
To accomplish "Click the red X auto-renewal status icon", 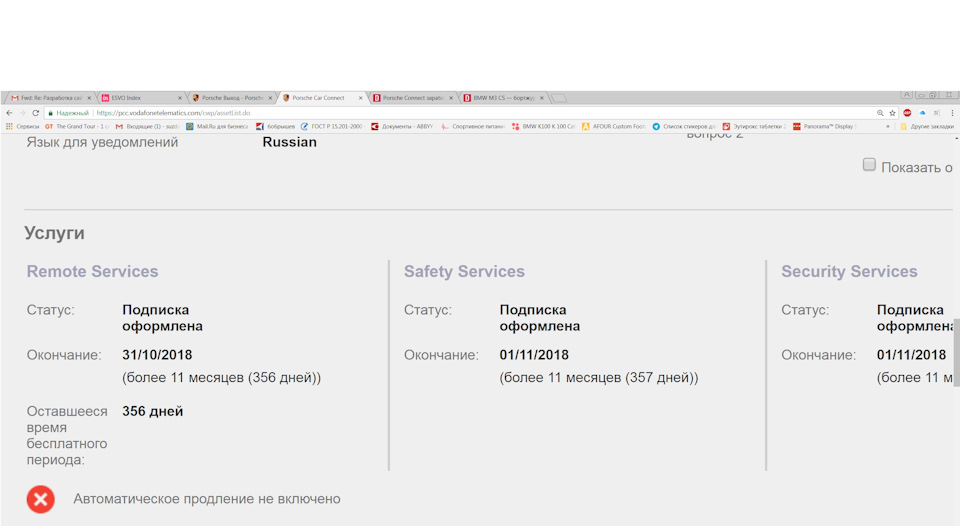I will (41, 499).
